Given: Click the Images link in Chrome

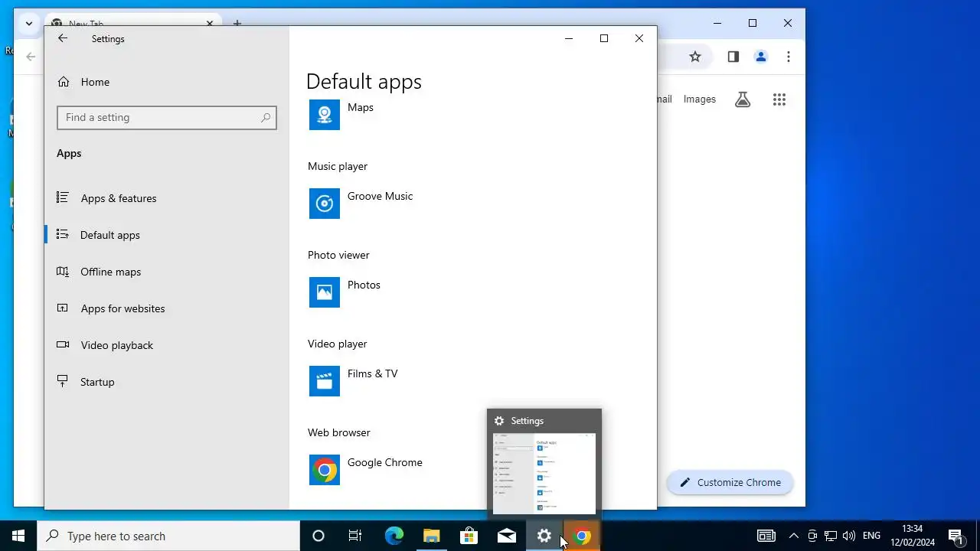Looking at the screenshot, I should (x=699, y=99).
